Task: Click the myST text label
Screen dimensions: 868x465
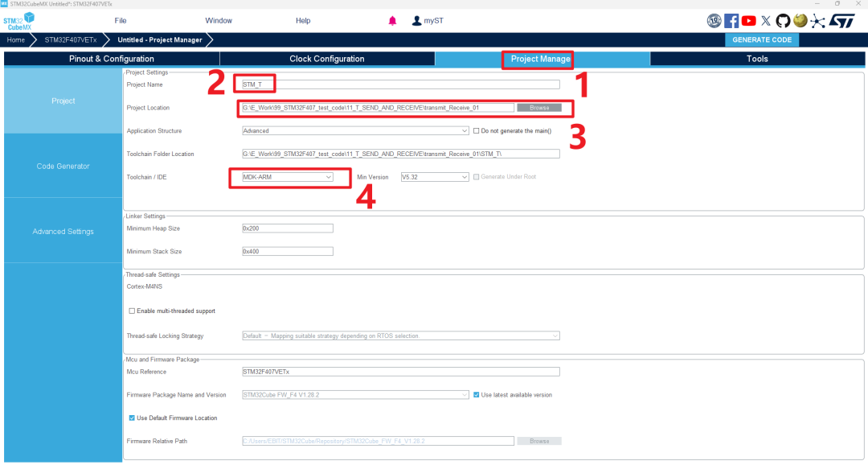Action: [433, 21]
